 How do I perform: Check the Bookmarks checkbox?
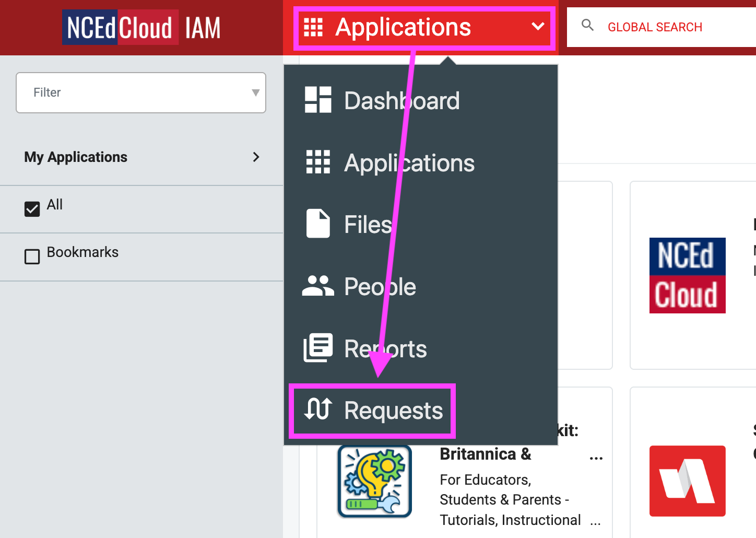point(32,256)
